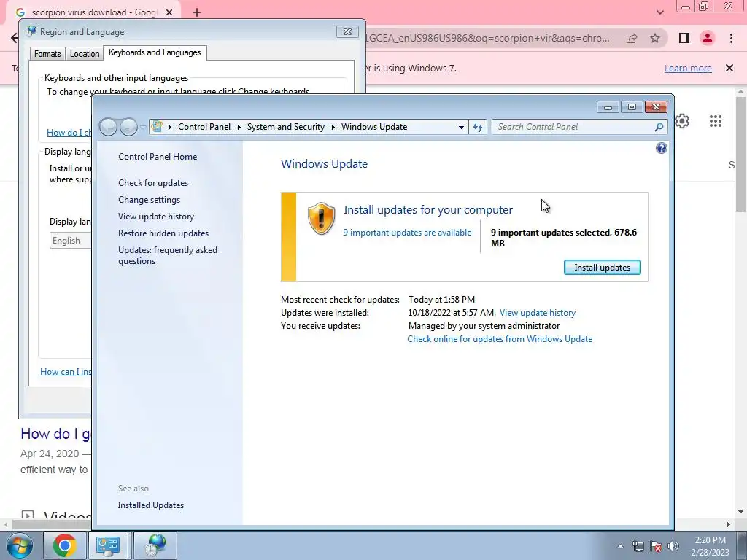Click the Control Panel forward navigation arrow
The width and height of the screenshot is (747, 560).
coord(128,127)
